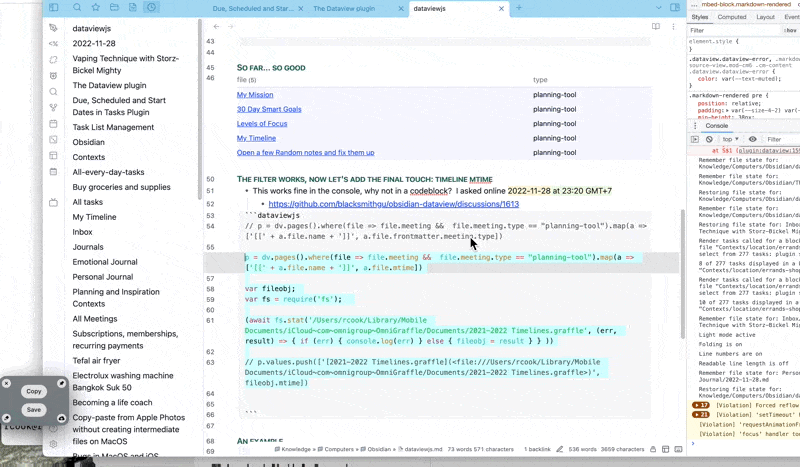Expand the 21 Violation setTimeout group
The image size is (800, 467).
tap(701, 414)
